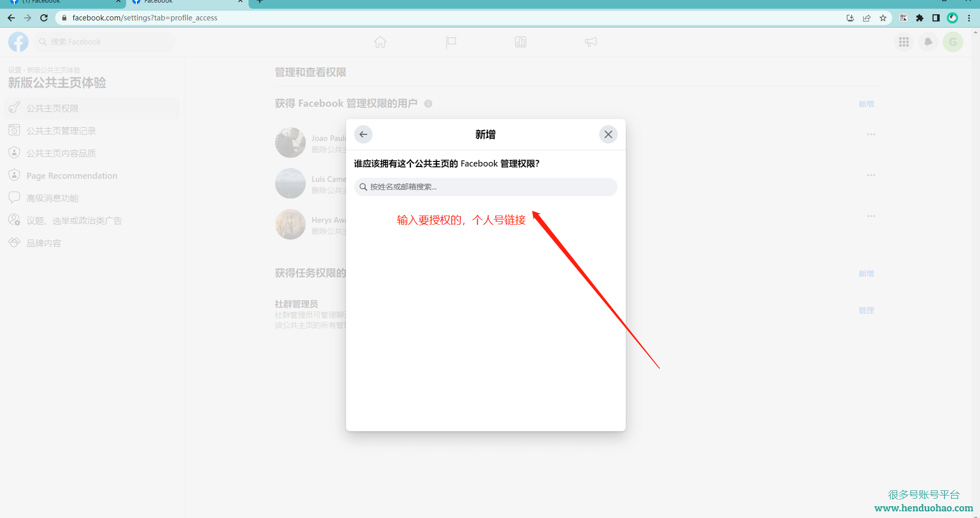Open the account profile avatar menu
The image size is (980, 518).
(x=953, y=42)
